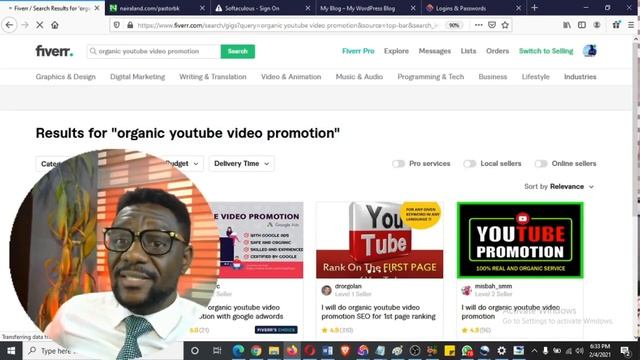Open the Firefox hamburger menu

[x=631, y=25]
